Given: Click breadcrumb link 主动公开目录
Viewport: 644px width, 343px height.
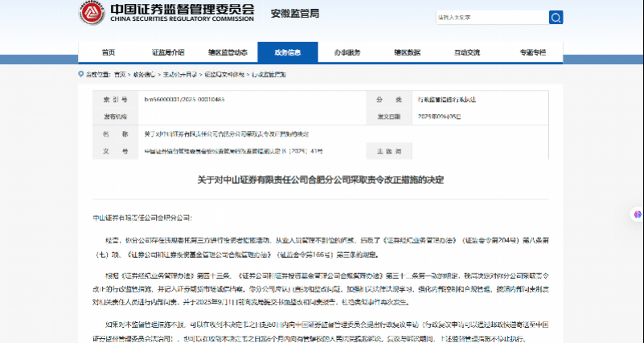Looking at the screenshot, I should (180, 75).
